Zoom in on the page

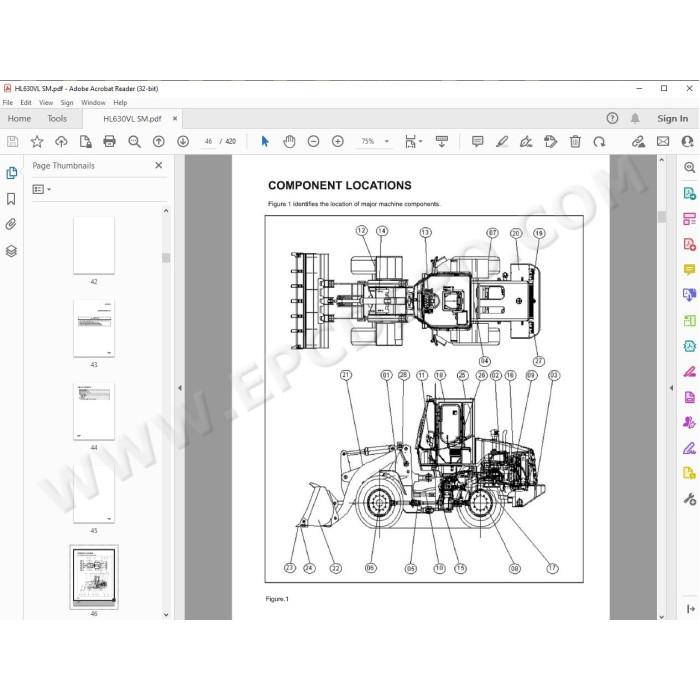pyautogui.click(x=338, y=142)
